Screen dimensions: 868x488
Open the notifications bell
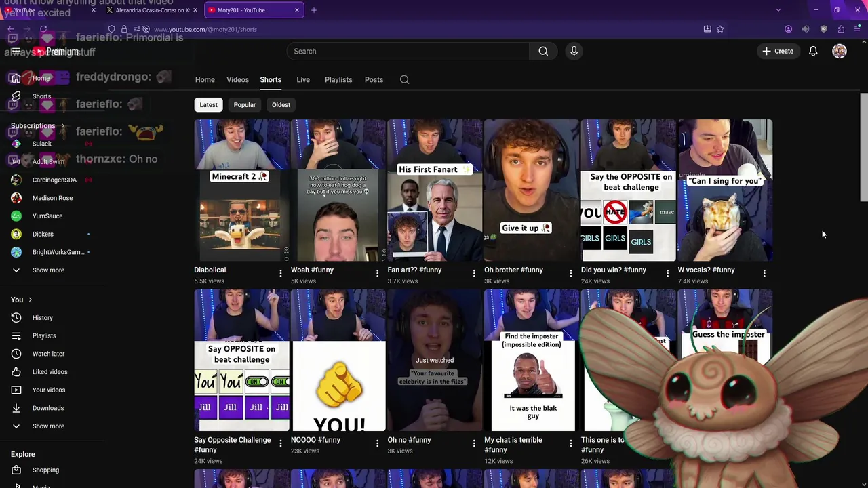point(813,51)
